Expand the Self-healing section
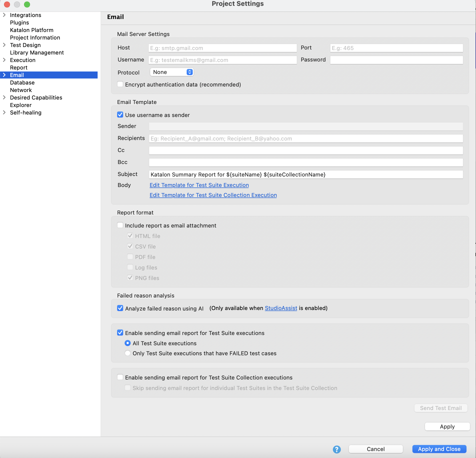The height and width of the screenshot is (458, 476). [4, 112]
